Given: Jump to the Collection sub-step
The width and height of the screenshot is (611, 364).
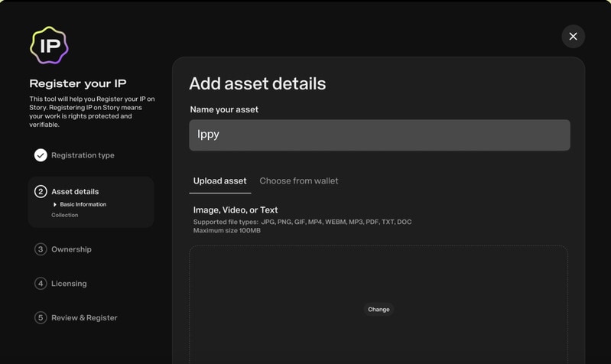Looking at the screenshot, I should [65, 216].
